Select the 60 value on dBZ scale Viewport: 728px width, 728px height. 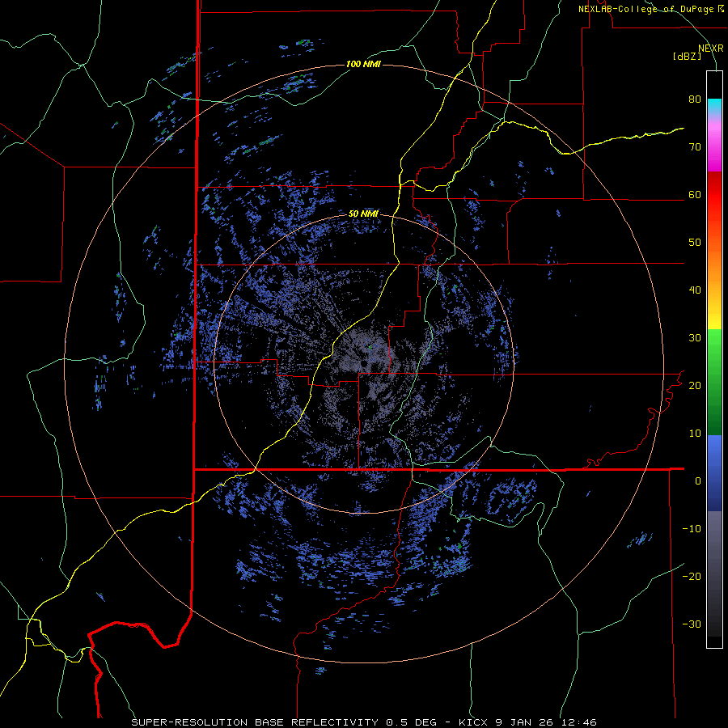tap(695, 194)
